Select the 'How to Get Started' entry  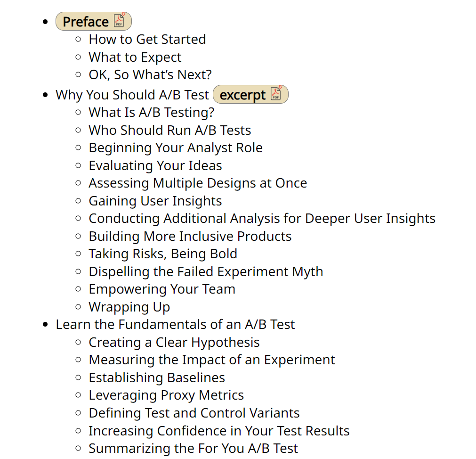[147, 40]
